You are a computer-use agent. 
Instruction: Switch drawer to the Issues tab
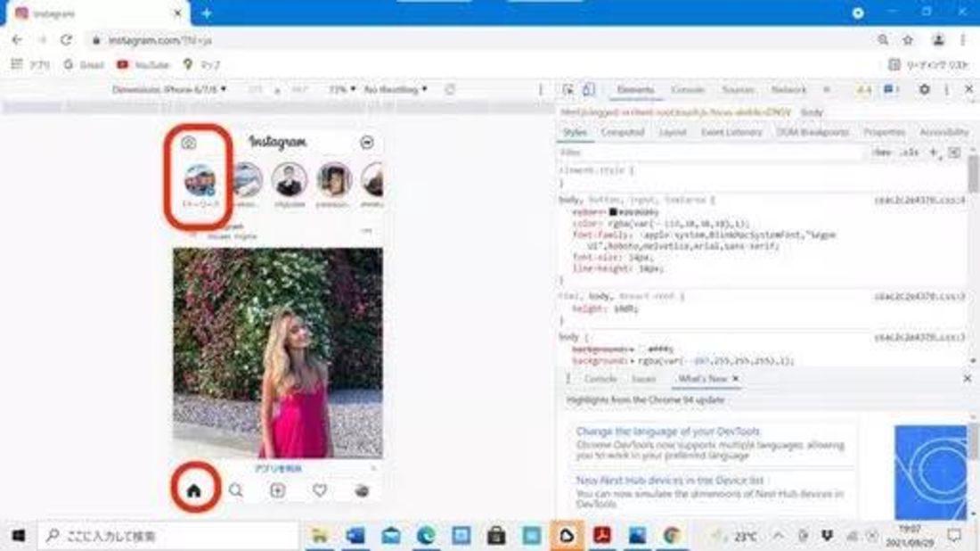[644, 379]
